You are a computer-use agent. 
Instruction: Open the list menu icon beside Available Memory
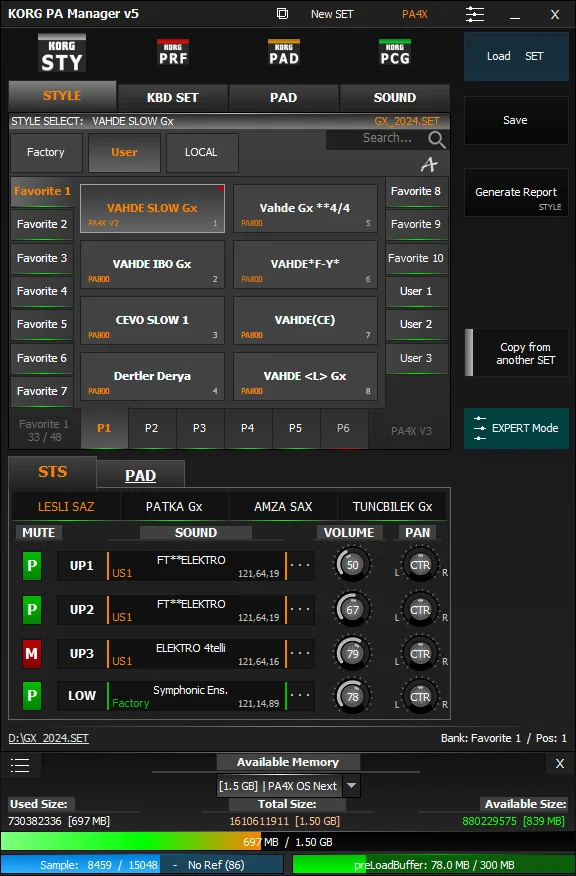click(20, 765)
